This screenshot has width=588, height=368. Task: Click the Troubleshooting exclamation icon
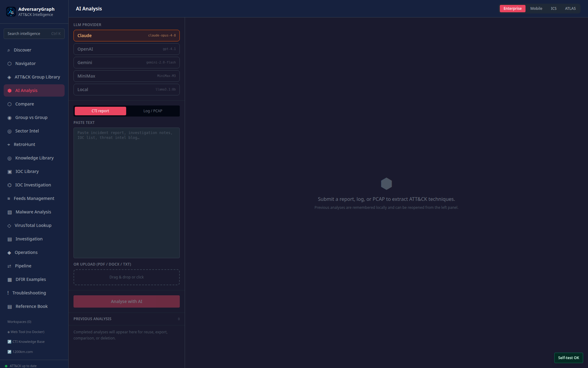pyautogui.click(x=8, y=293)
